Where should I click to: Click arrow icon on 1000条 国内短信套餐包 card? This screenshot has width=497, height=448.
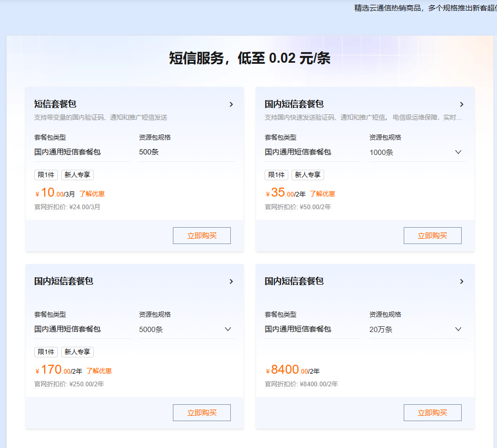pyautogui.click(x=462, y=104)
